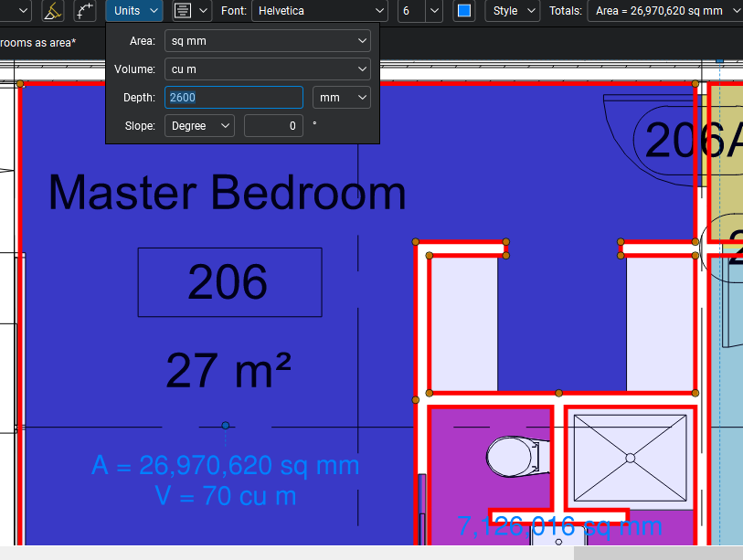
Task: Click the horizontal scrollbar thumb
Action: [x=658, y=553]
